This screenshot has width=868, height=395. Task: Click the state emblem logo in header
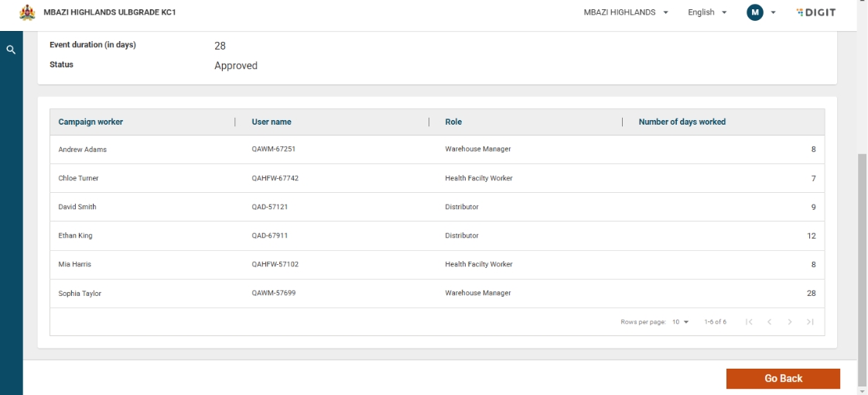click(27, 12)
